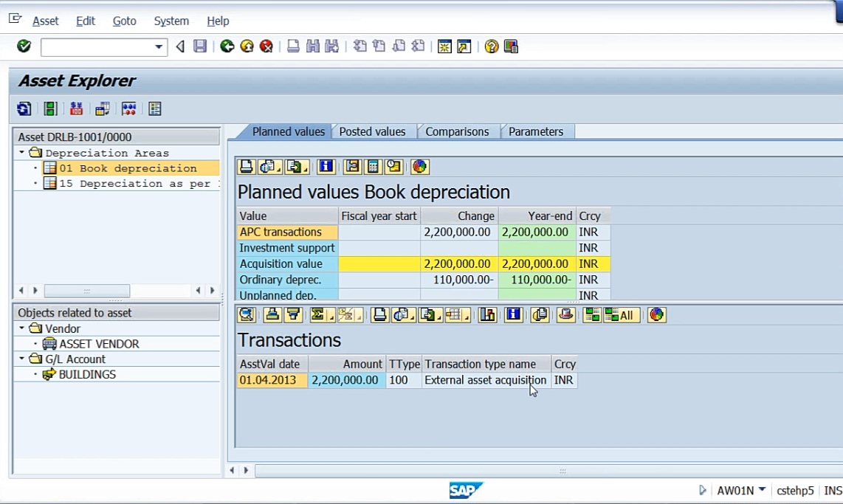This screenshot has width=843, height=504.
Task: Click the blue refresh icon under Asset Explorer
Action: [24, 108]
